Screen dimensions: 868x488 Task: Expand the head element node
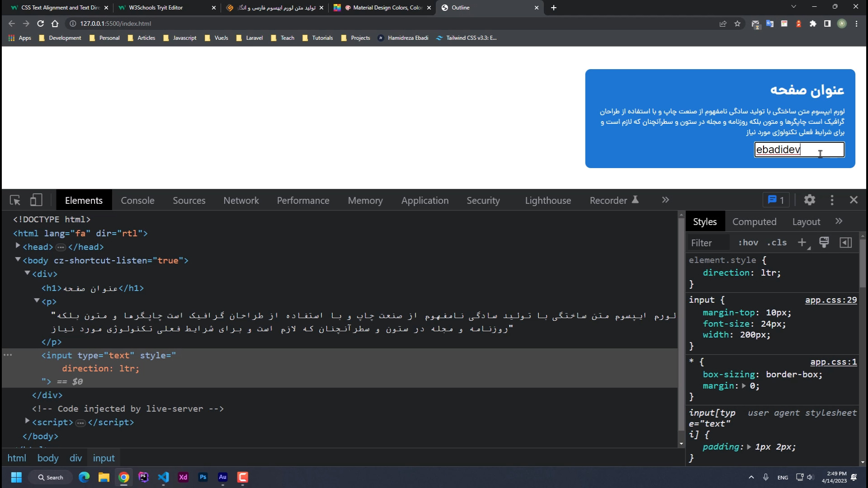click(x=18, y=246)
